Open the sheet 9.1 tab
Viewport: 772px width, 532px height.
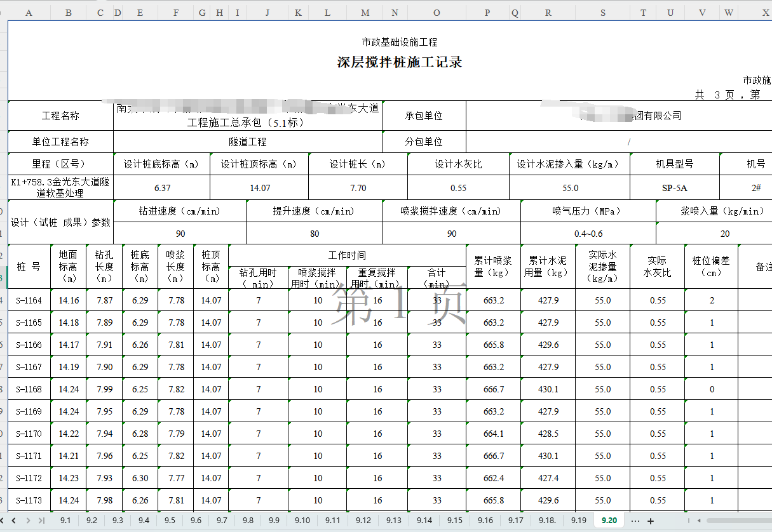[x=65, y=520]
